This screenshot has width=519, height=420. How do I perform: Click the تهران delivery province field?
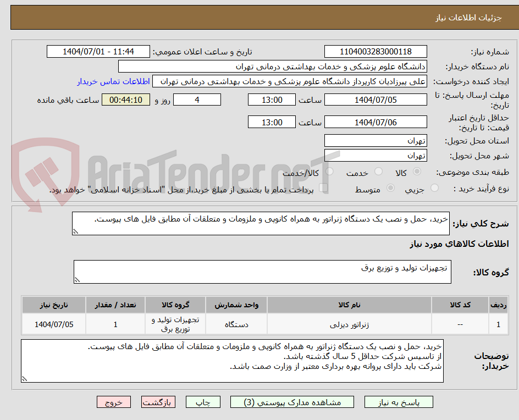click(376, 140)
